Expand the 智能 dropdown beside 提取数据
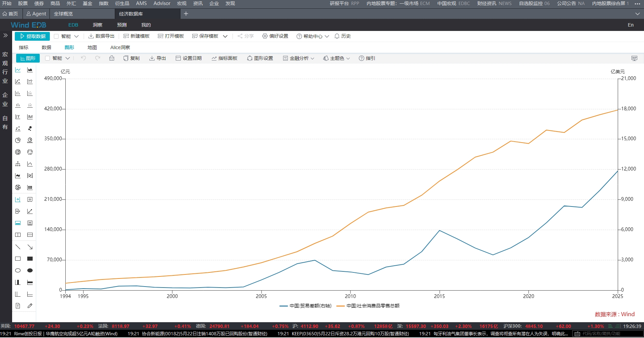644x338 pixels. tap(76, 36)
